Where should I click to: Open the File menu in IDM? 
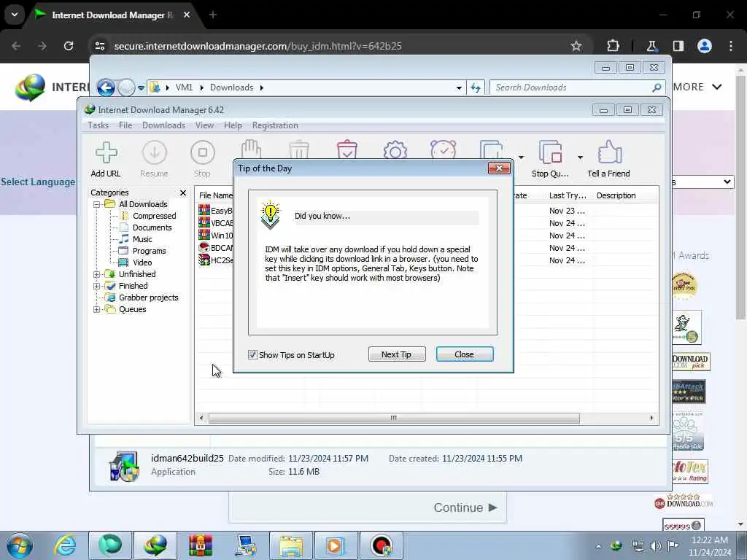pos(125,125)
